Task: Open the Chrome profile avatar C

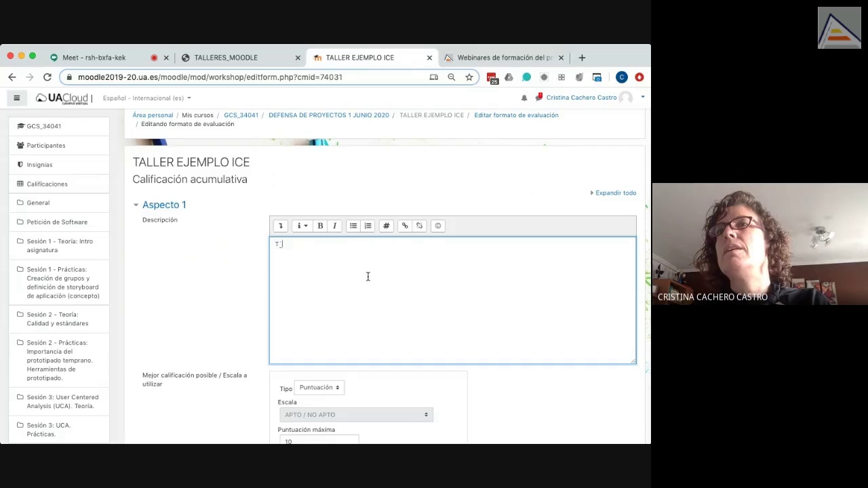Action: coord(622,77)
